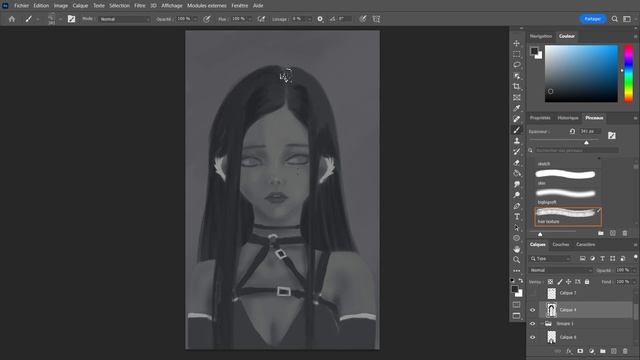Toggle pressure for opacity in options bar
640x360 pixels.
click(x=207, y=19)
